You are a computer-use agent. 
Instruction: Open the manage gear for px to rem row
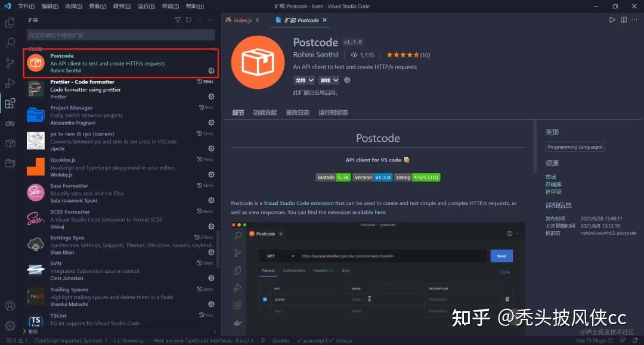tap(211, 148)
